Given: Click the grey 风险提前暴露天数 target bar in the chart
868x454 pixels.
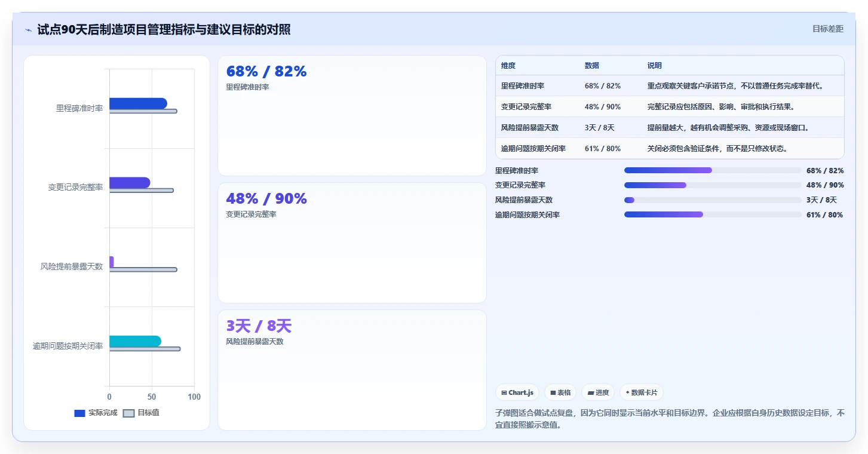Looking at the screenshot, I should [143, 269].
